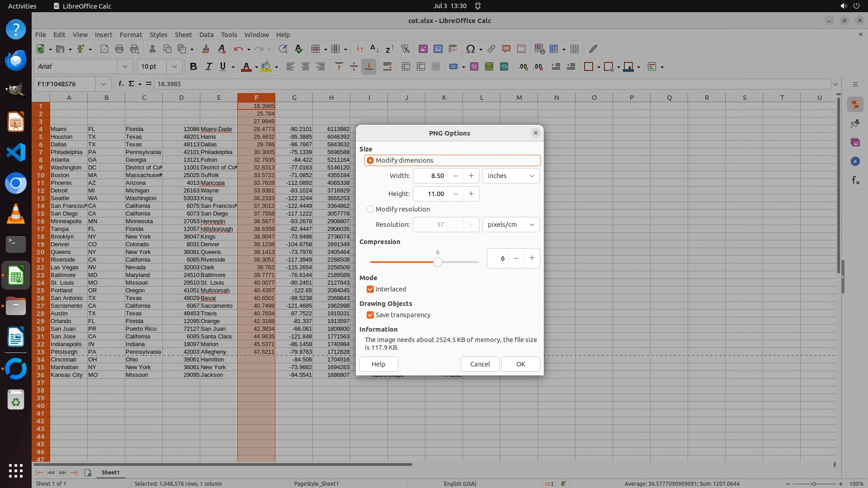Uncheck the Interlaced checkbox
The height and width of the screenshot is (488, 868).
(x=370, y=289)
